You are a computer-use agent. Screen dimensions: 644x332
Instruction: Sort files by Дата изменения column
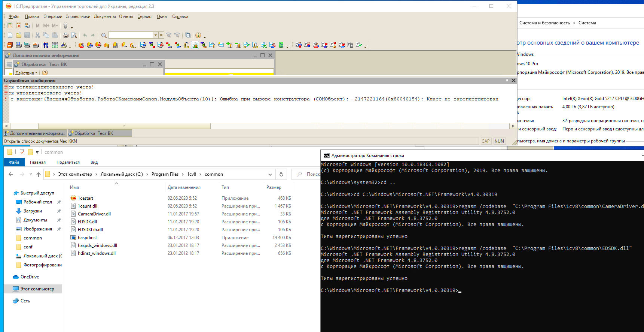click(x=184, y=187)
